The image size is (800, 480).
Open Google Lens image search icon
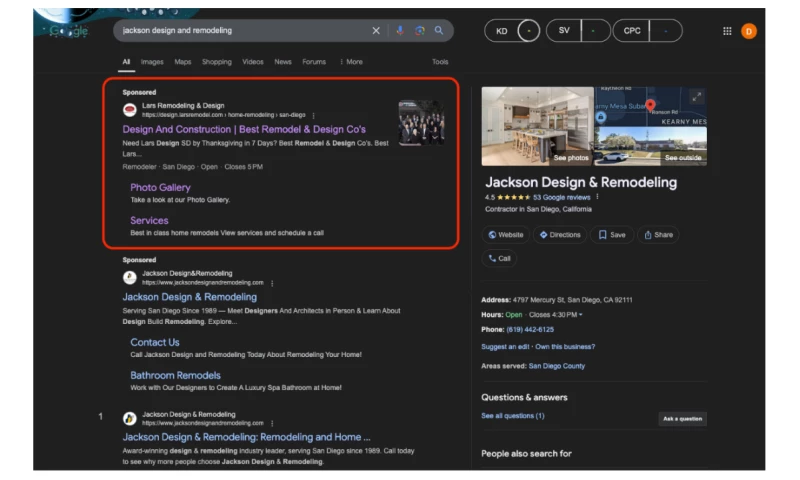click(419, 31)
